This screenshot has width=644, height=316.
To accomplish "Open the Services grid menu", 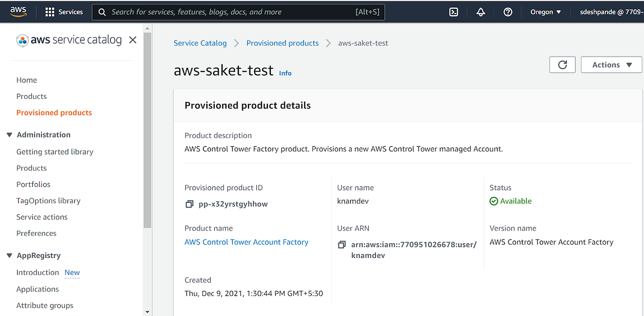I will [64, 12].
